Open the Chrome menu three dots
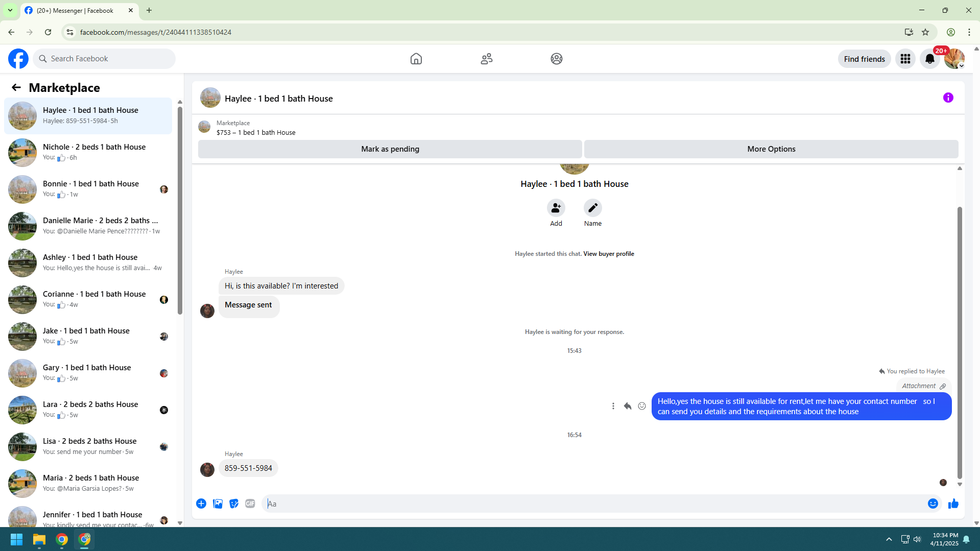This screenshot has width=980, height=551. (x=969, y=32)
